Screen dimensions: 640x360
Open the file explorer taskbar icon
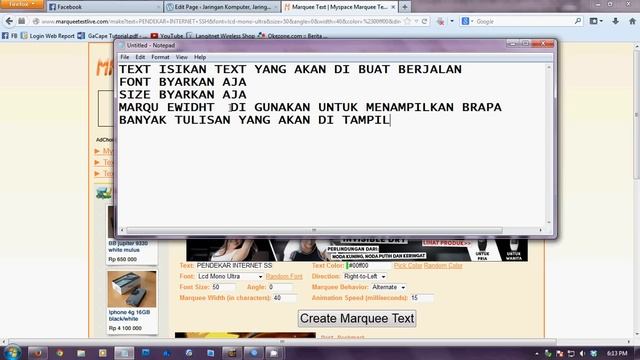pos(81,353)
